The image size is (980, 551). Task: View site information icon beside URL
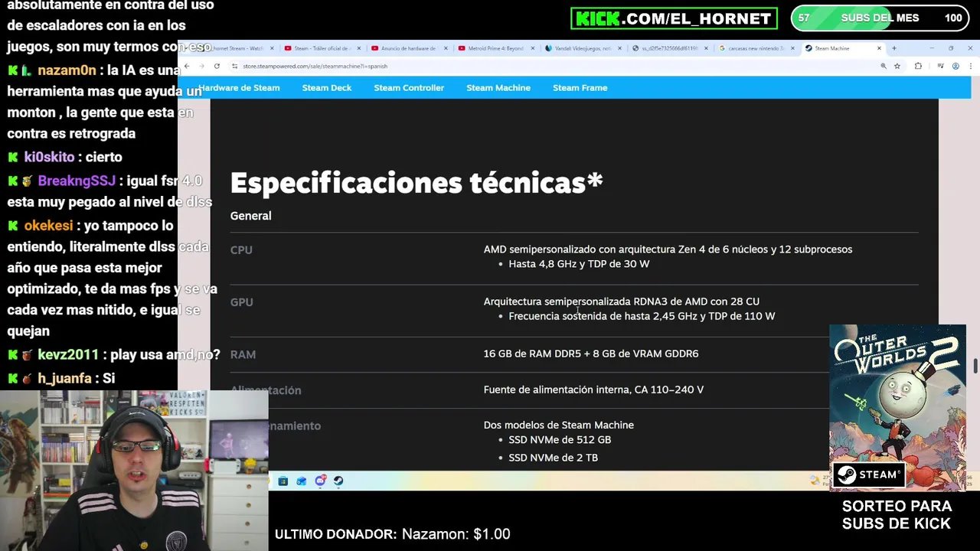[234, 66]
